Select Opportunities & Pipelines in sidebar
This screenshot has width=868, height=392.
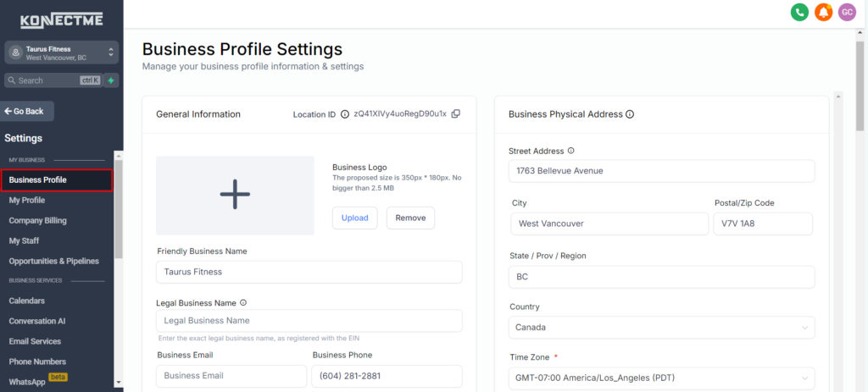53,261
